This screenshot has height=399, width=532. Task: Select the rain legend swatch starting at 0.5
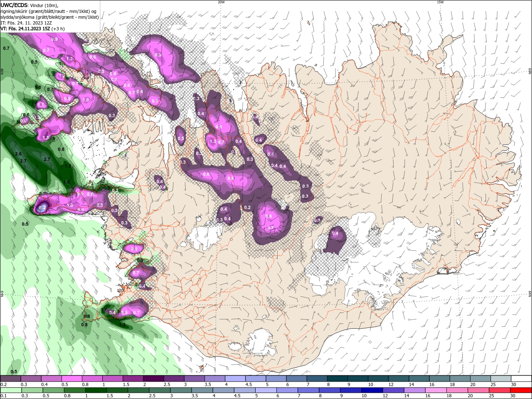point(53,390)
